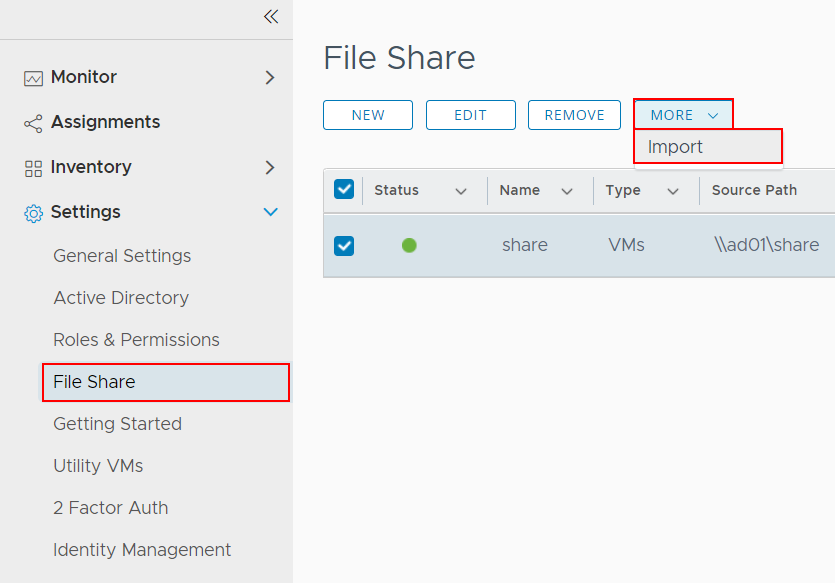The image size is (835, 583).
Task: Click the REMOVE button
Action: click(574, 115)
